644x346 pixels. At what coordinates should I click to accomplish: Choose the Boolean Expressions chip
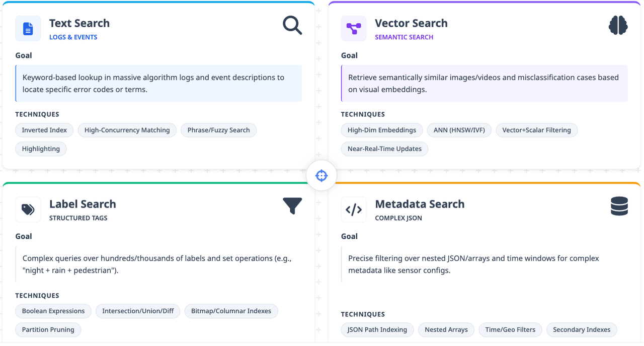point(53,311)
